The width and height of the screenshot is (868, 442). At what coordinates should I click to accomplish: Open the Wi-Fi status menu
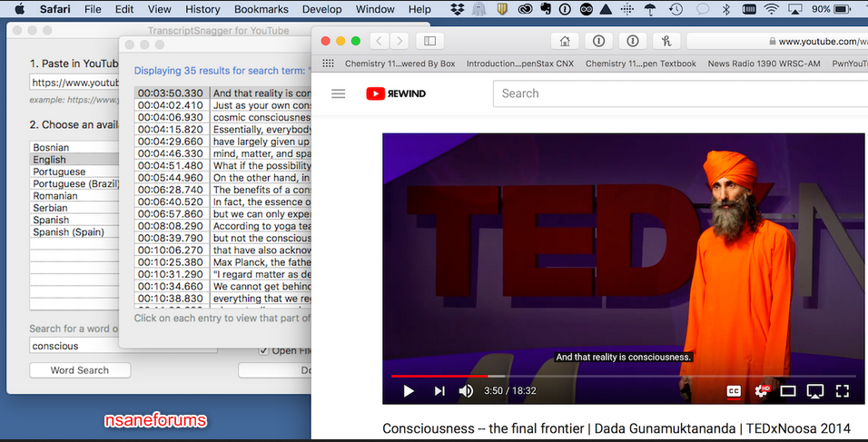click(x=771, y=9)
